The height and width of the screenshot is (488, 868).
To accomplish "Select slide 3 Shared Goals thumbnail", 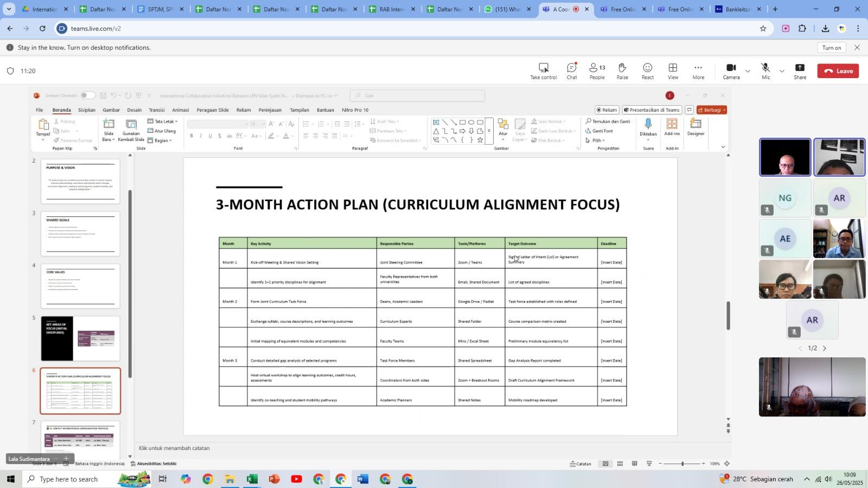I will pyautogui.click(x=80, y=234).
